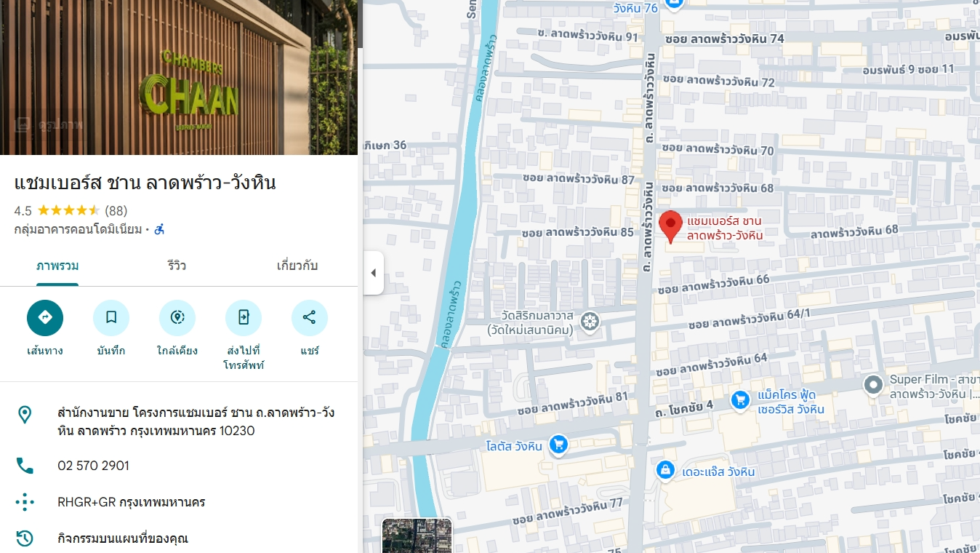This screenshot has height=553, width=980.
Task: Open the Chambers Chaan header photo
Action: tap(179, 77)
